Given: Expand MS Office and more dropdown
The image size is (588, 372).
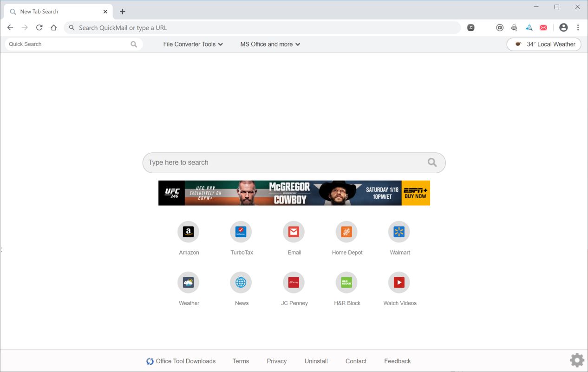Looking at the screenshot, I should [270, 44].
